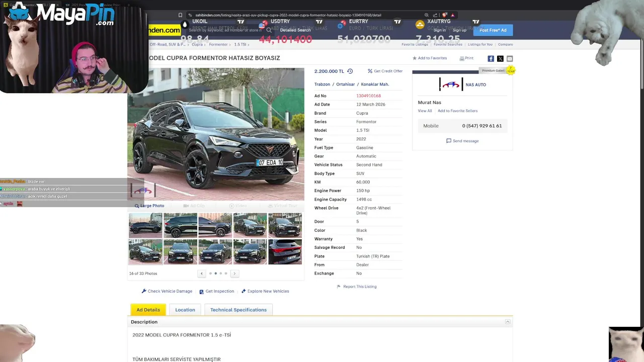Screen dimensions: 644x362
Task: Collapse the Description section
Action: (x=508, y=322)
